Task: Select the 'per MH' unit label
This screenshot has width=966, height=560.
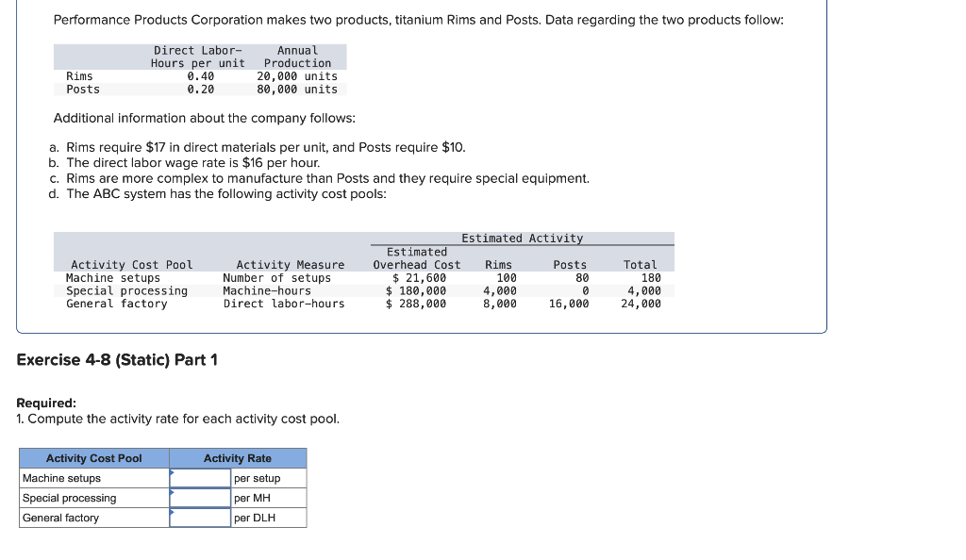Action: click(x=252, y=498)
